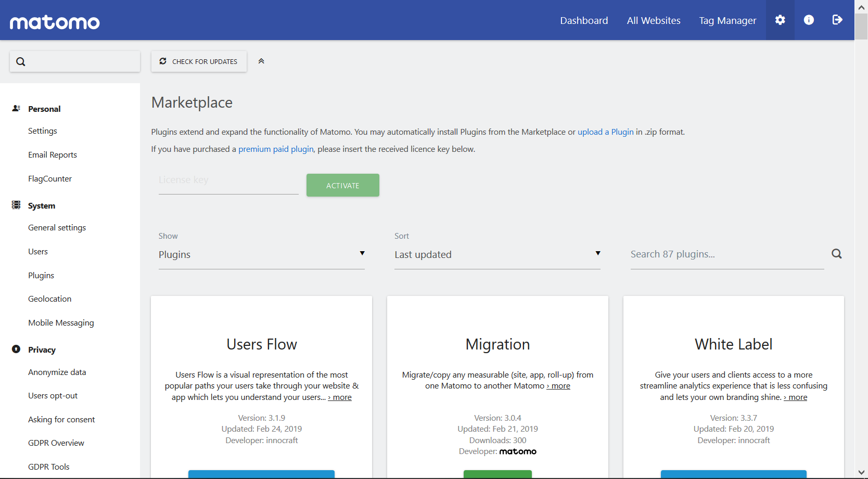Click the Personal section user icon
This screenshot has height=479, width=868.
click(x=16, y=108)
